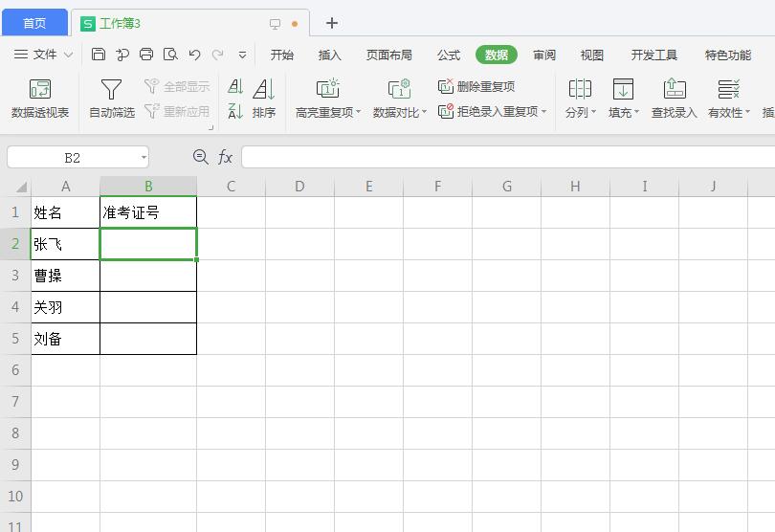
Task: Add a new document with plus button
Action: 332,23
